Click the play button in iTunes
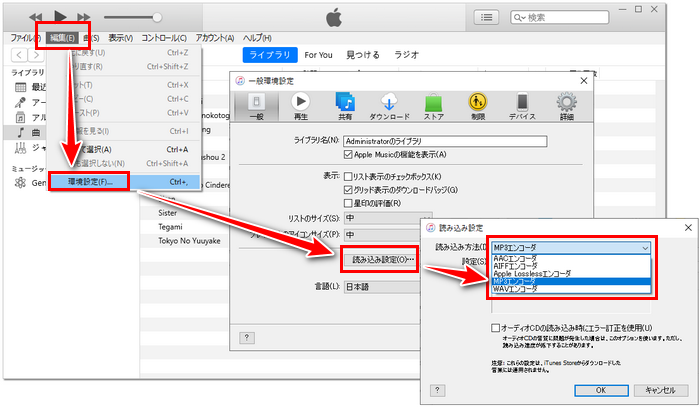 [60, 17]
